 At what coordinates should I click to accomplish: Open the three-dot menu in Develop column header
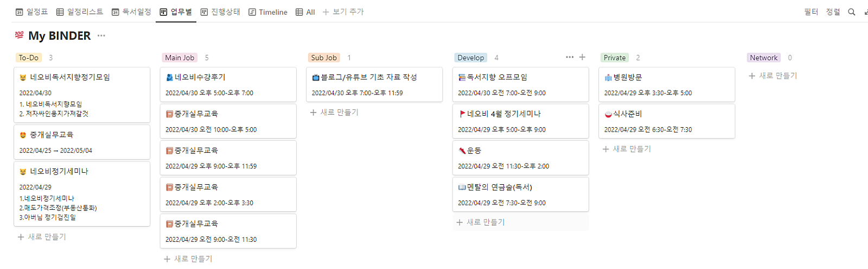pos(570,57)
